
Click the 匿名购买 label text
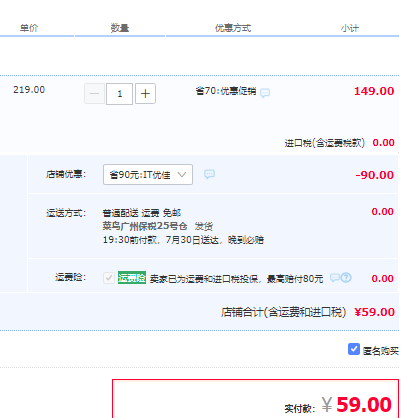click(x=381, y=351)
